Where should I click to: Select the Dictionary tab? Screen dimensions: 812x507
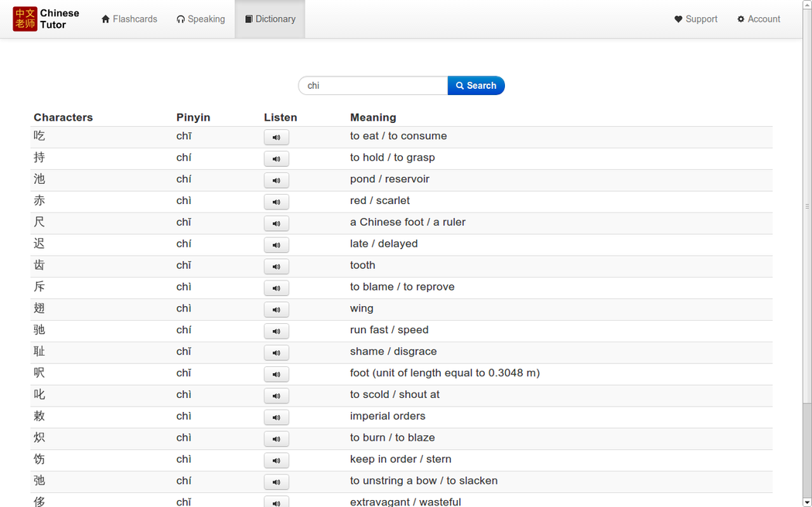click(x=270, y=19)
